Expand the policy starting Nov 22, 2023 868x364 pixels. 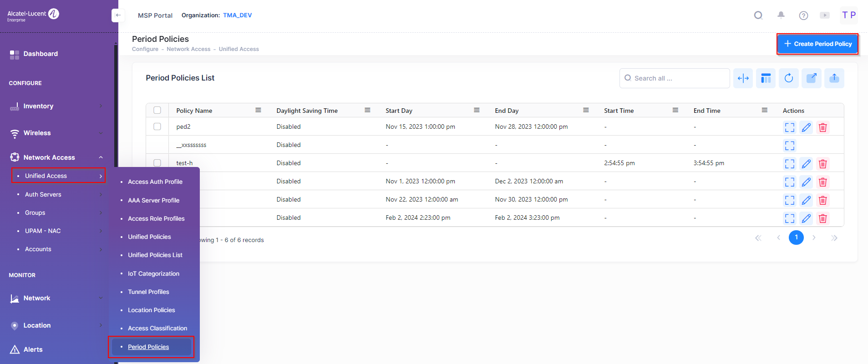point(790,200)
